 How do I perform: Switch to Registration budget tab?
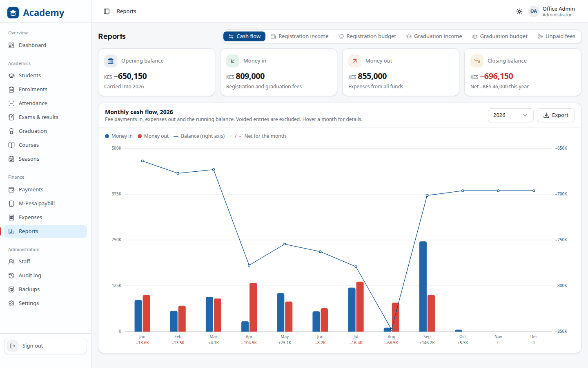[x=367, y=36]
